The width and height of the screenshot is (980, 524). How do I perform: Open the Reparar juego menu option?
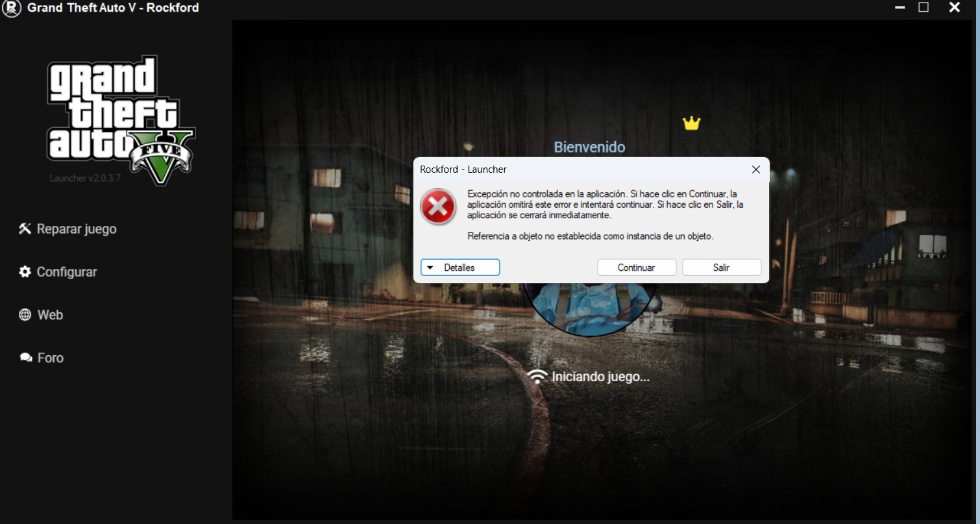76,229
